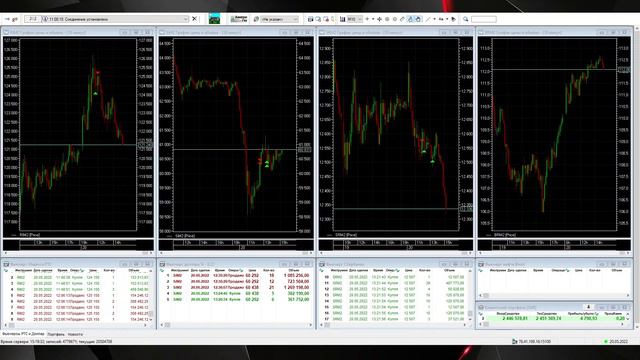640x360 pixels.
Task: Click the window icon of RTS index deals table
Action: [6, 264]
